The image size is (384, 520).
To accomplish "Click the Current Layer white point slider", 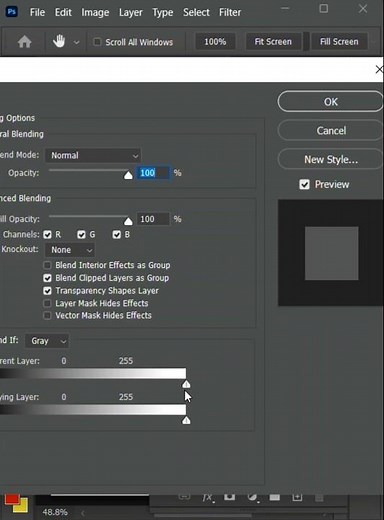I will pos(186,384).
